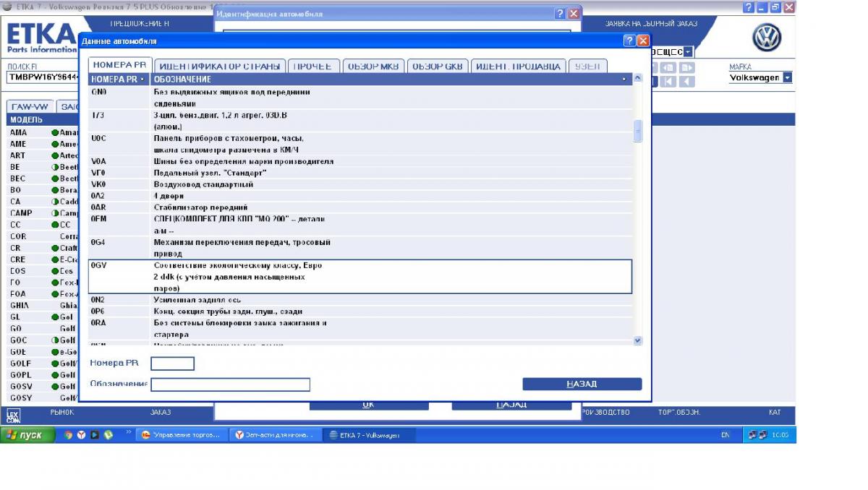Open the ОБЗОР МКВ tab

tap(373, 66)
